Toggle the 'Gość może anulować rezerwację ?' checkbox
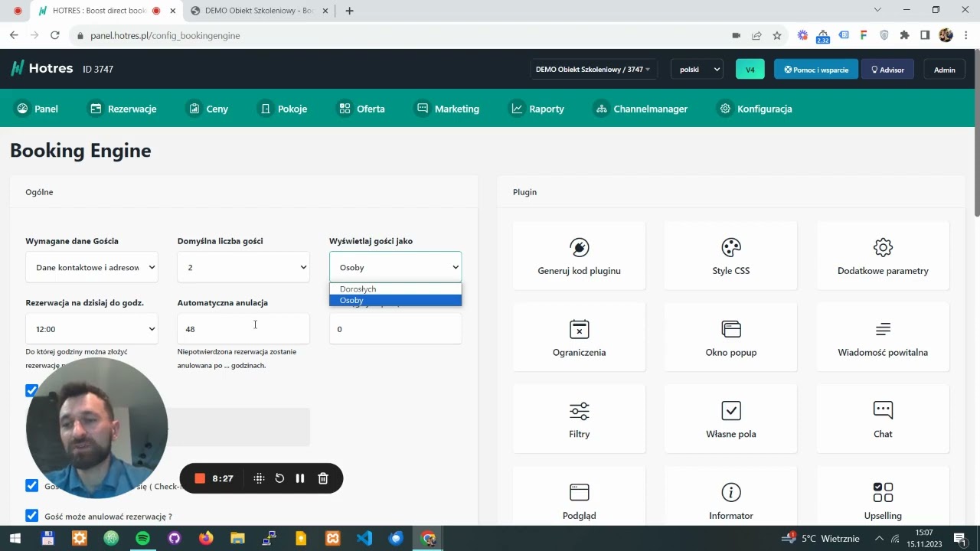The height and width of the screenshot is (551, 980). click(x=31, y=516)
